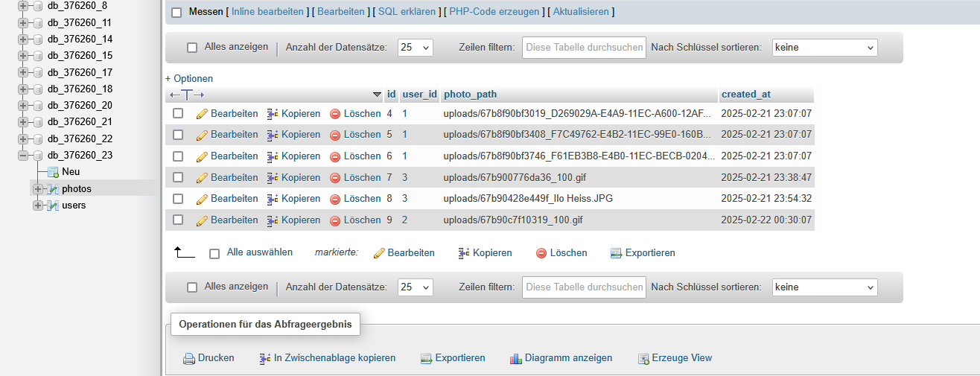Click the pencil edit icon for row id 4

point(202,114)
